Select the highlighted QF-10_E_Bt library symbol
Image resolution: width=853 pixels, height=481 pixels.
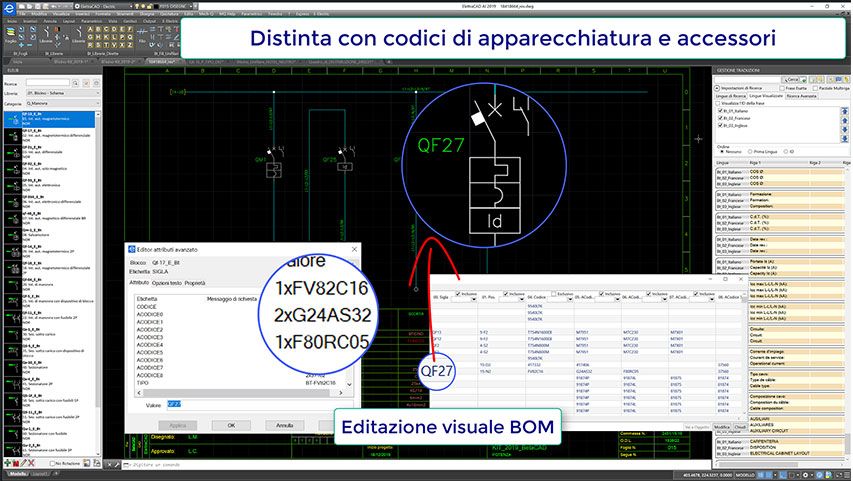point(50,120)
